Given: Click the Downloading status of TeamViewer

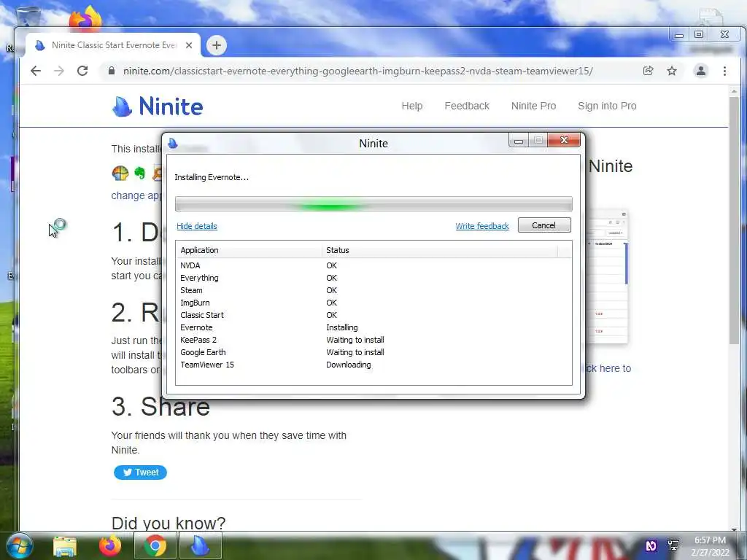Looking at the screenshot, I should 348,365.
